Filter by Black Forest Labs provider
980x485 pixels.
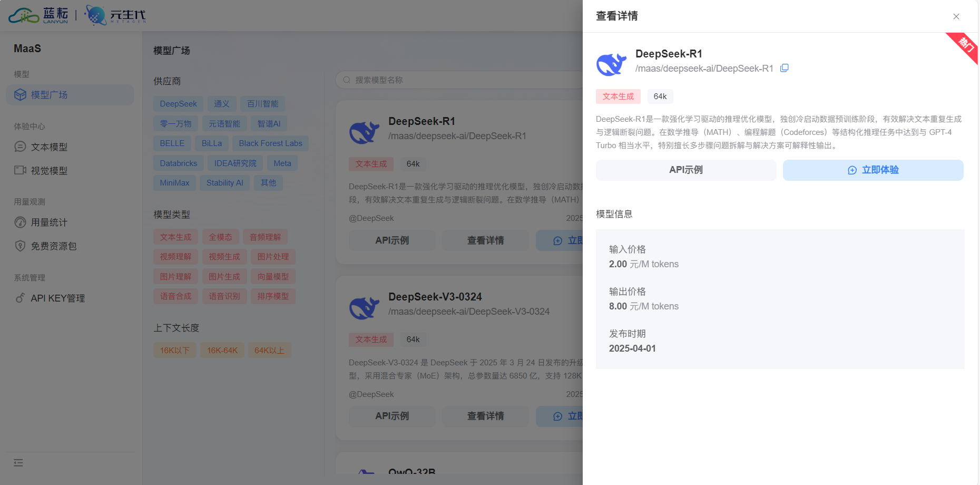coord(270,143)
